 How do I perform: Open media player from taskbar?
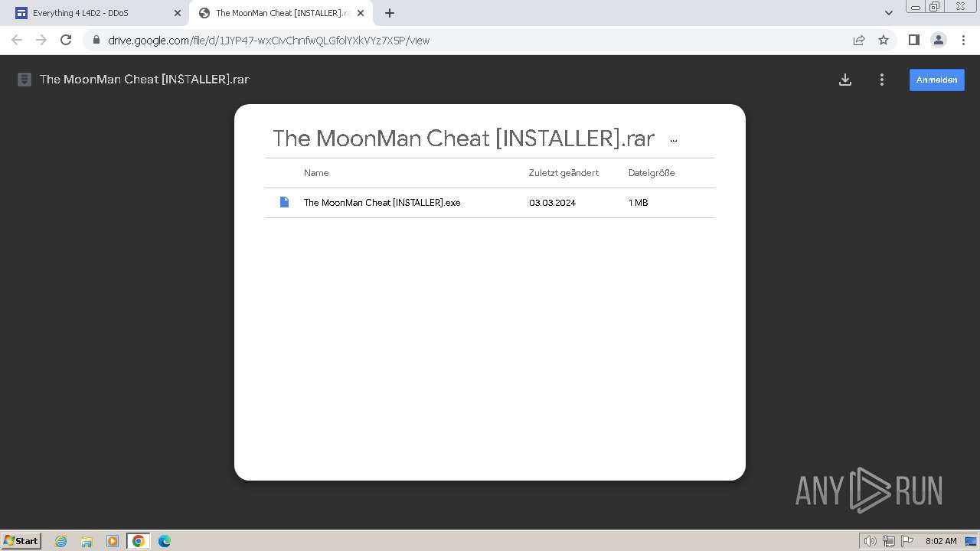click(x=113, y=541)
